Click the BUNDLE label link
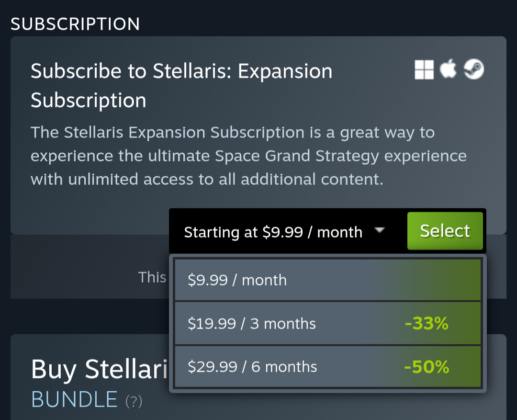Image resolution: width=517 pixels, height=420 pixels. pyautogui.click(x=74, y=399)
